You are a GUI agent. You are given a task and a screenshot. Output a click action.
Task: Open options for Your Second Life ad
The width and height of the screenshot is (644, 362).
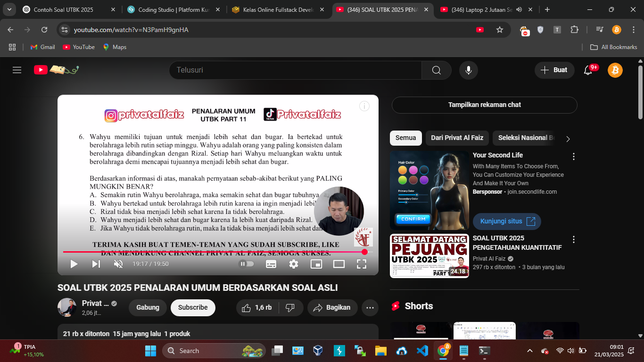click(x=574, y=156)
